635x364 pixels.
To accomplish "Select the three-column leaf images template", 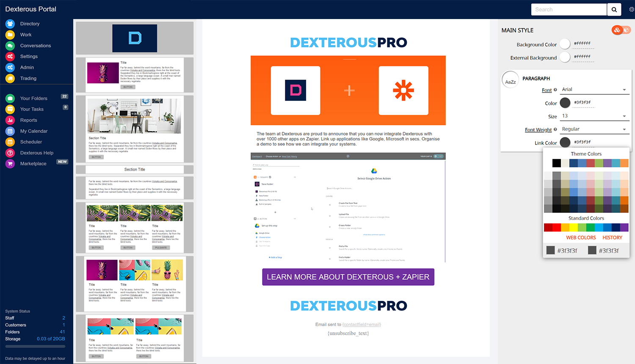I will click(x=135, y=228).
